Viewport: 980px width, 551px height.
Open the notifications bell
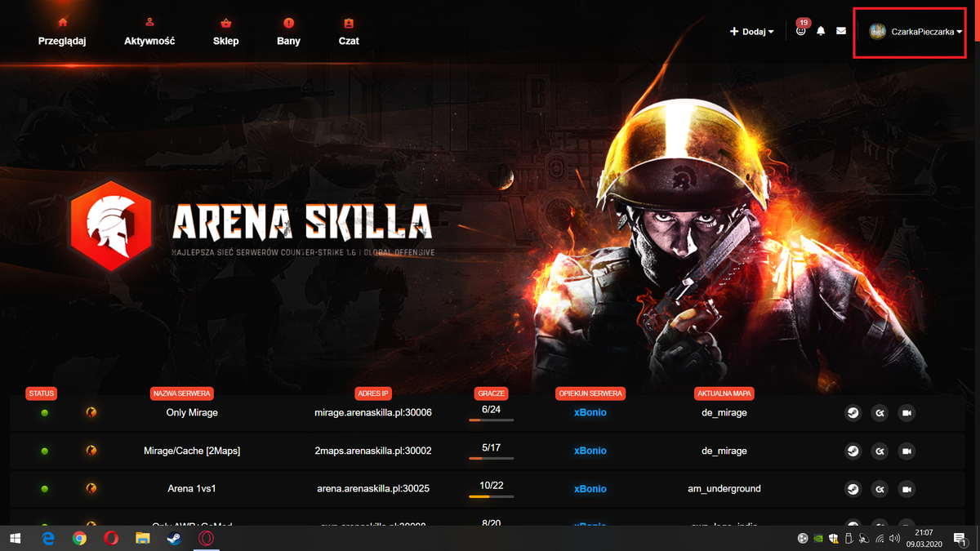click(821, 31)
